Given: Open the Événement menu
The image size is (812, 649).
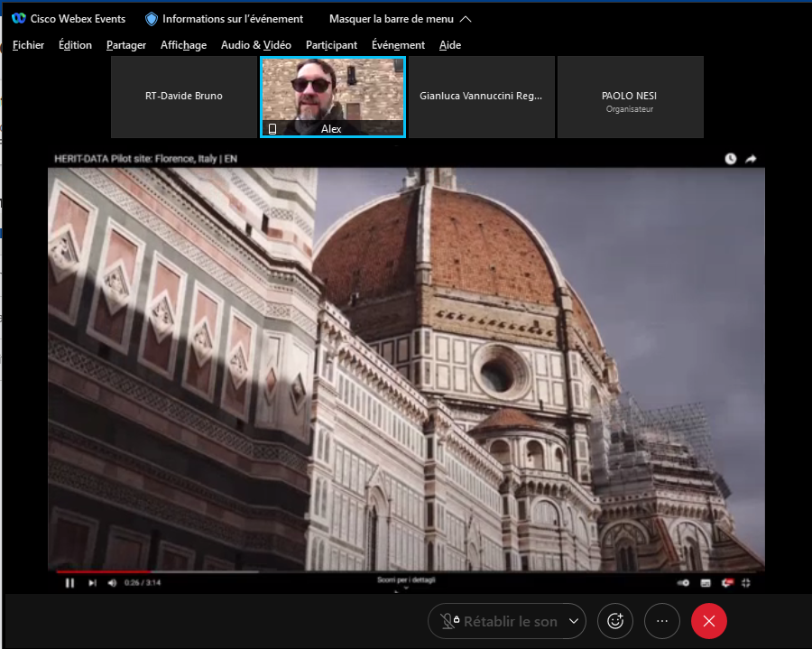Looking at the screenshot, I should click(398, 45).
